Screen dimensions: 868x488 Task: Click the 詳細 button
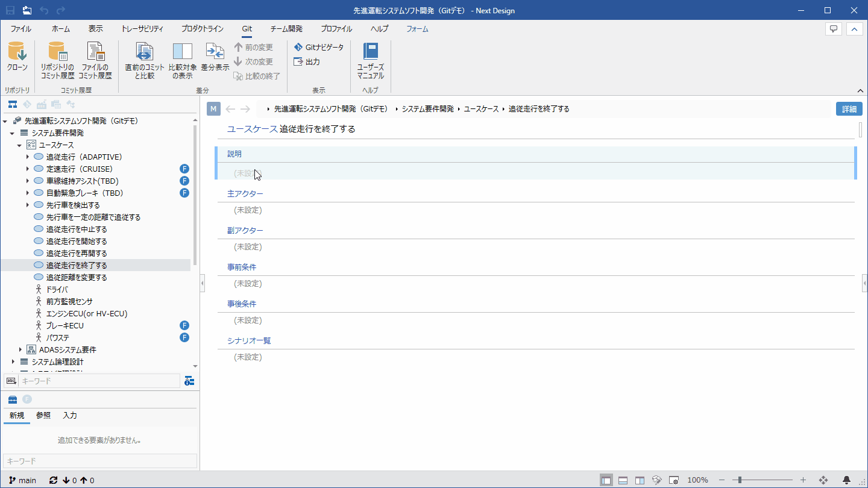(849, 109)
